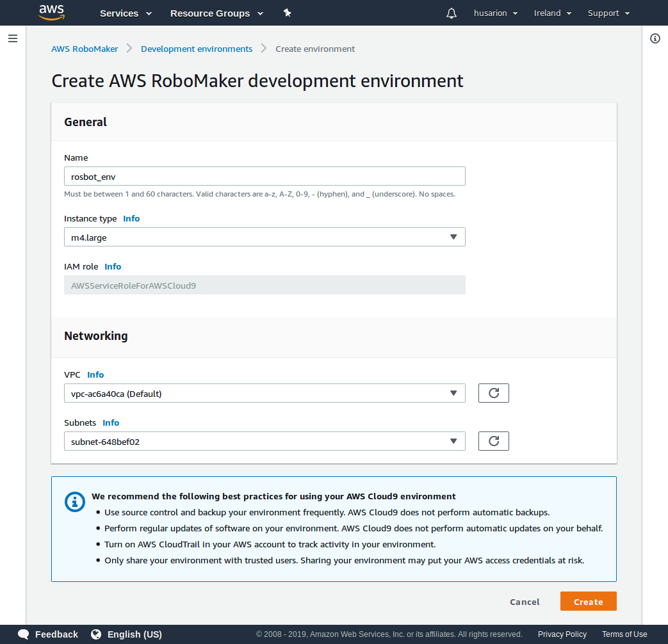Click the regular software updates bullet text

(354, 529)
